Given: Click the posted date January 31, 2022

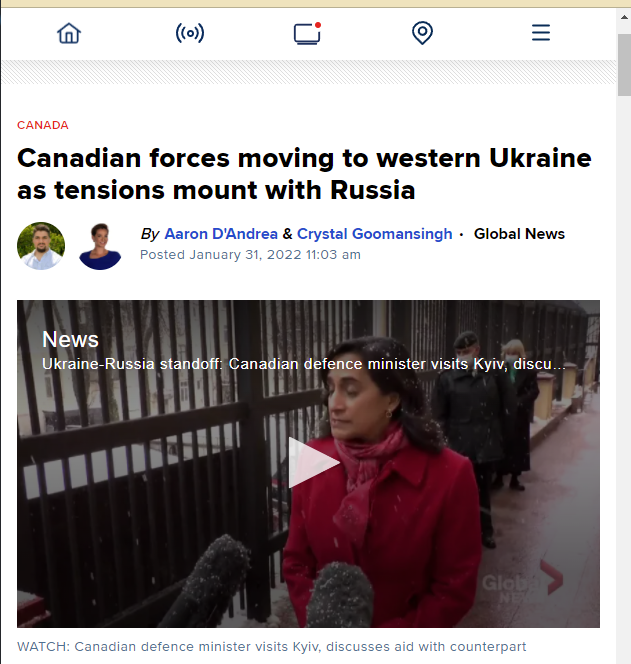Looking at the screenshot, I should click(x=250, y=255).
